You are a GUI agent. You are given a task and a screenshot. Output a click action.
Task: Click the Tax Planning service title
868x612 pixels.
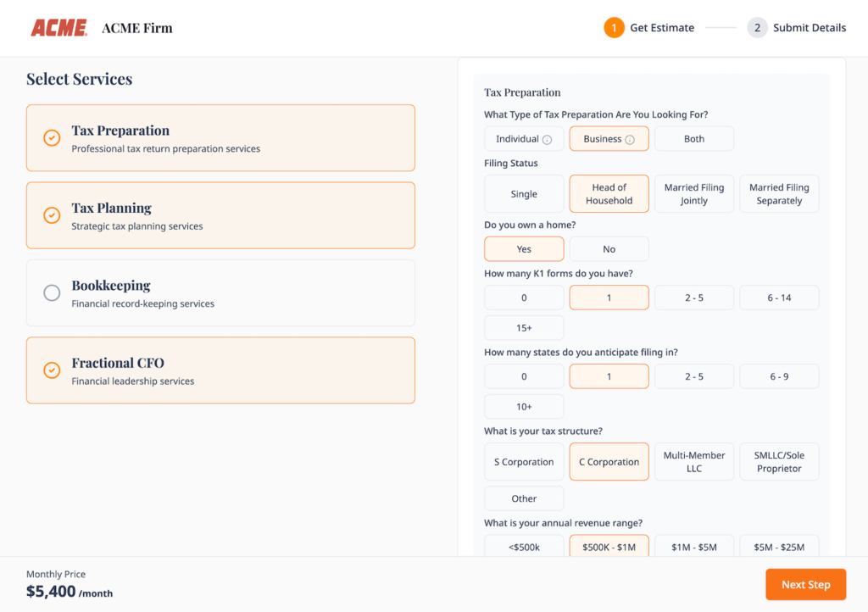click(x=111, y=208)
